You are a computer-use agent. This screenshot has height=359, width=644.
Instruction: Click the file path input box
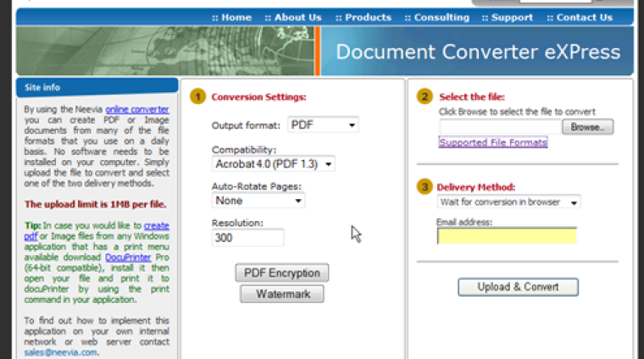[500, 127]
